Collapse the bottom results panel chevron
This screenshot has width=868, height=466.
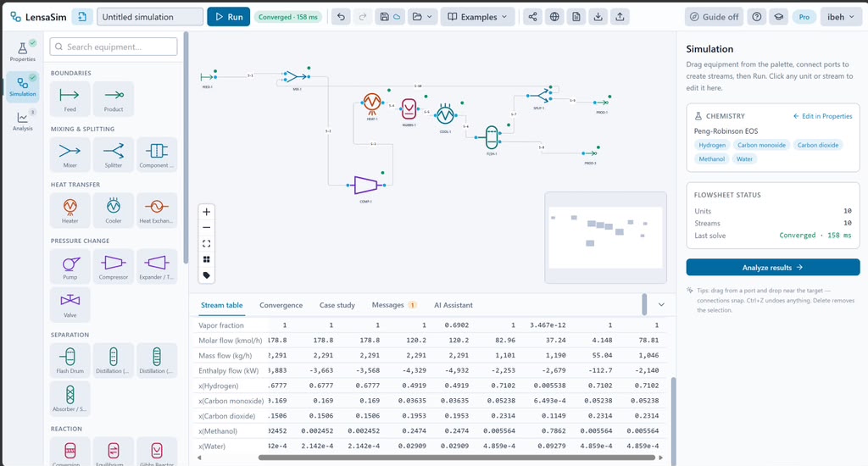(x=661, y=304)
